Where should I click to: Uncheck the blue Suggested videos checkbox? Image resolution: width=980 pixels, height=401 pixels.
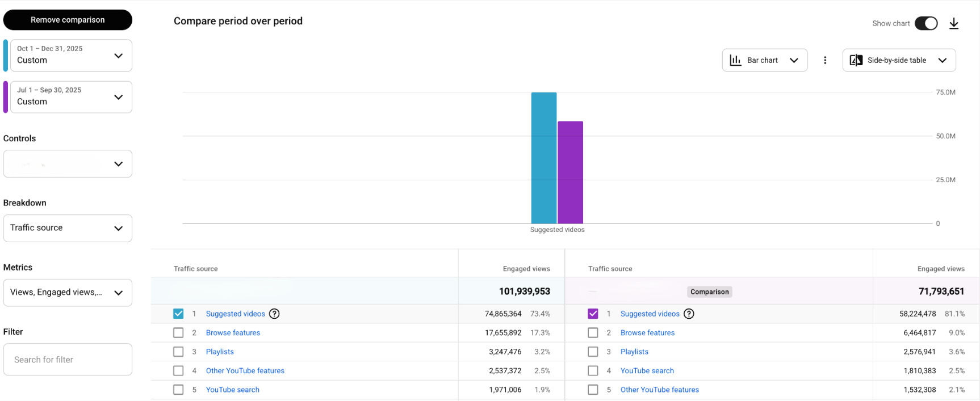(178, 314)
